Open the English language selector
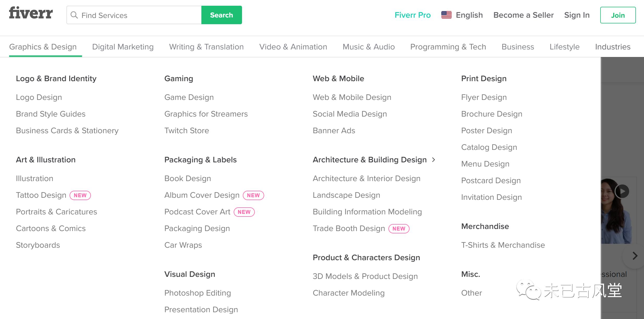Viewport: 644px width, 319px height. coord(469,15)
